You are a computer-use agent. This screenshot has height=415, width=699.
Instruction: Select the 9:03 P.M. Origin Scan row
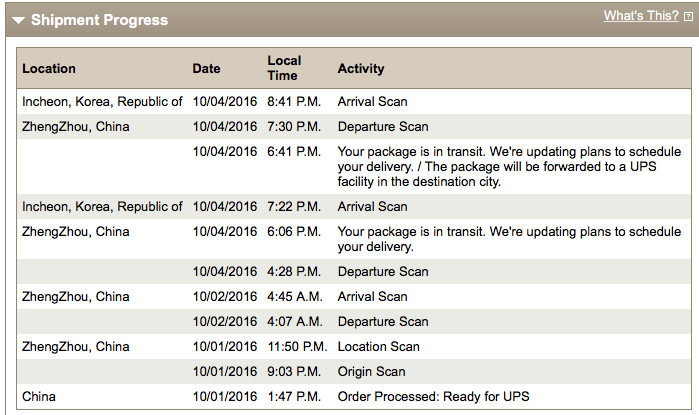(354, 371)
